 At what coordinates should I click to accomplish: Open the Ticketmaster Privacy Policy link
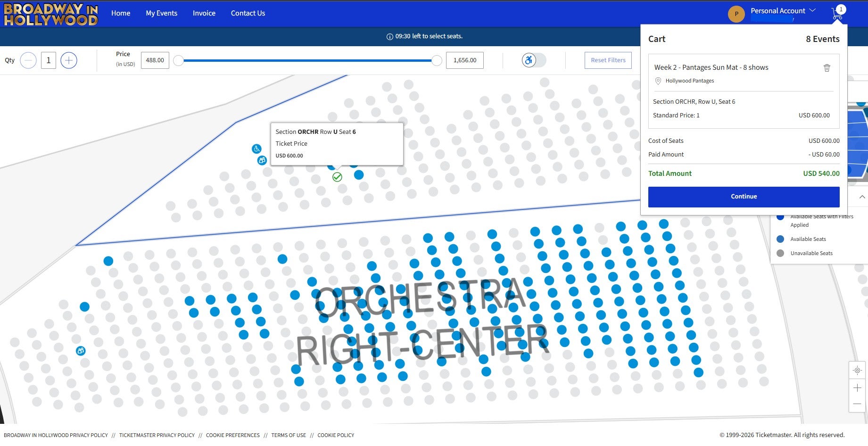(x=157, y=435)
